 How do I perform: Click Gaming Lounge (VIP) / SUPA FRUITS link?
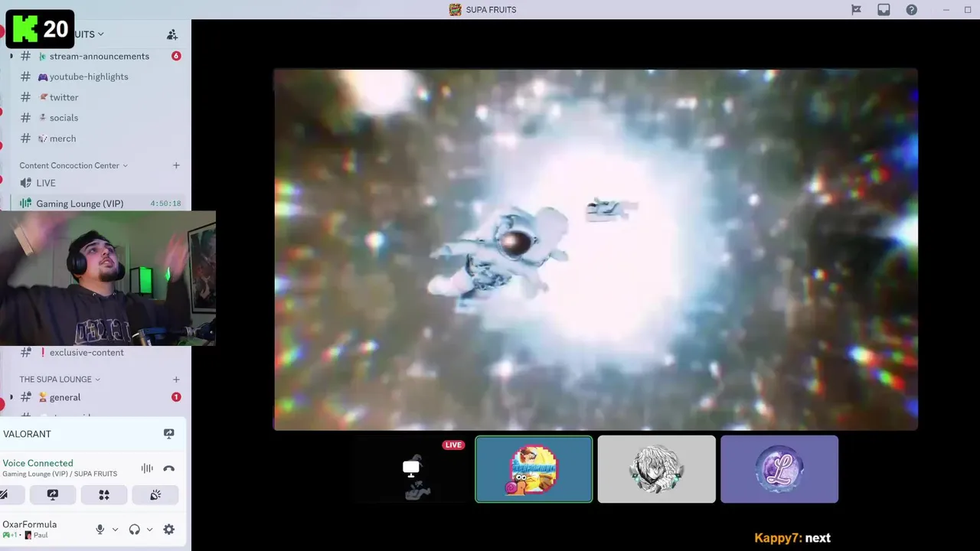(x=60, y=474)
